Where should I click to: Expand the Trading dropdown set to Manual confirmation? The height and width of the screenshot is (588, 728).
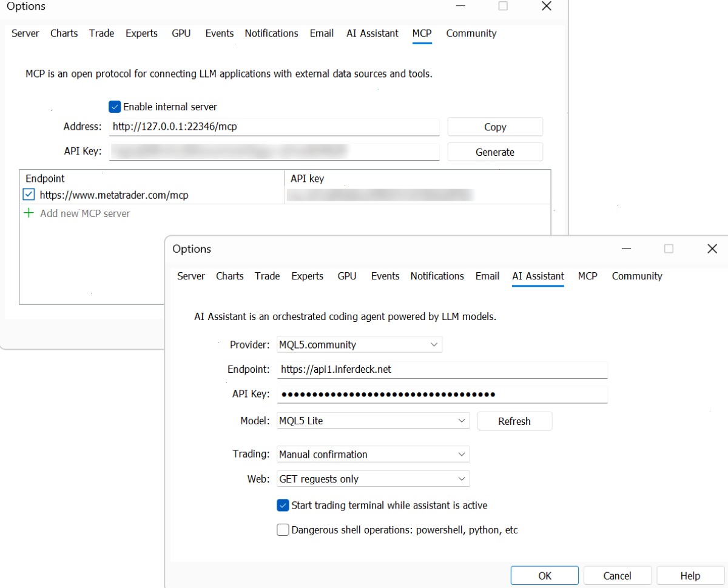coord(373,454)
